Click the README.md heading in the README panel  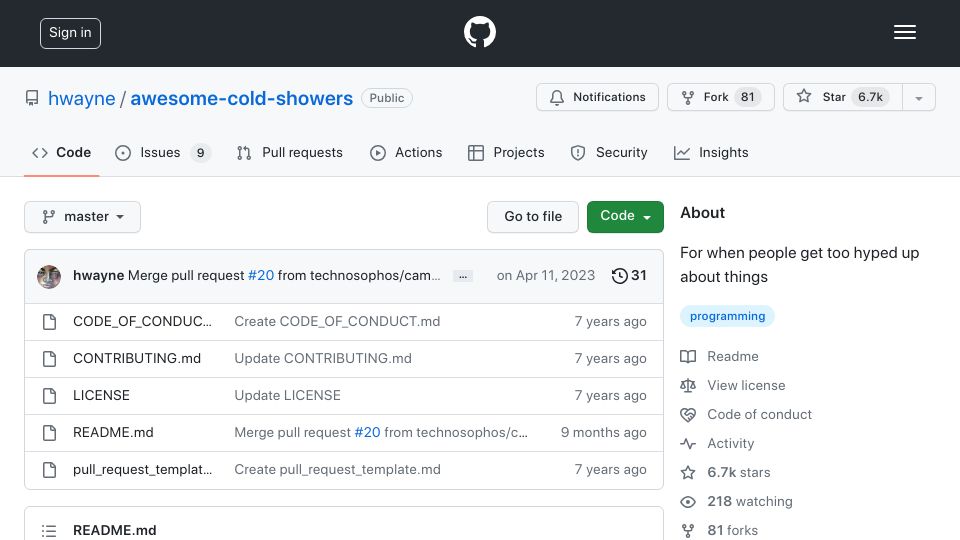point(114,530)
